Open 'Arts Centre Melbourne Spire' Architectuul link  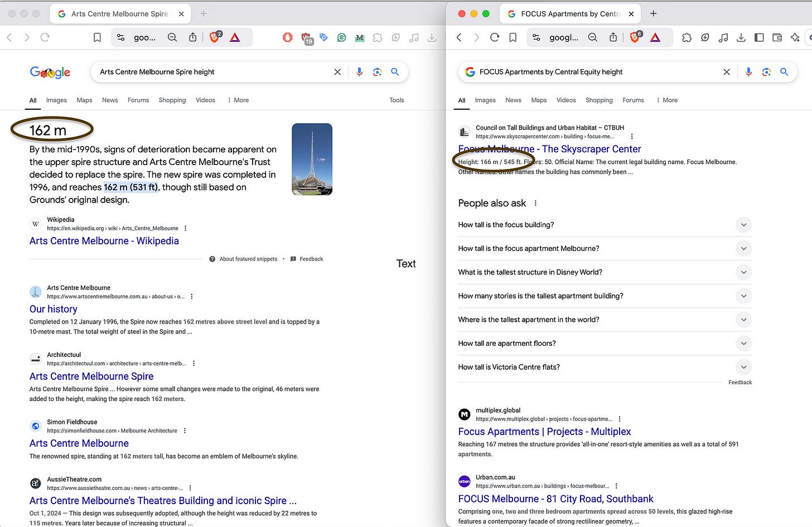[91, 376]
